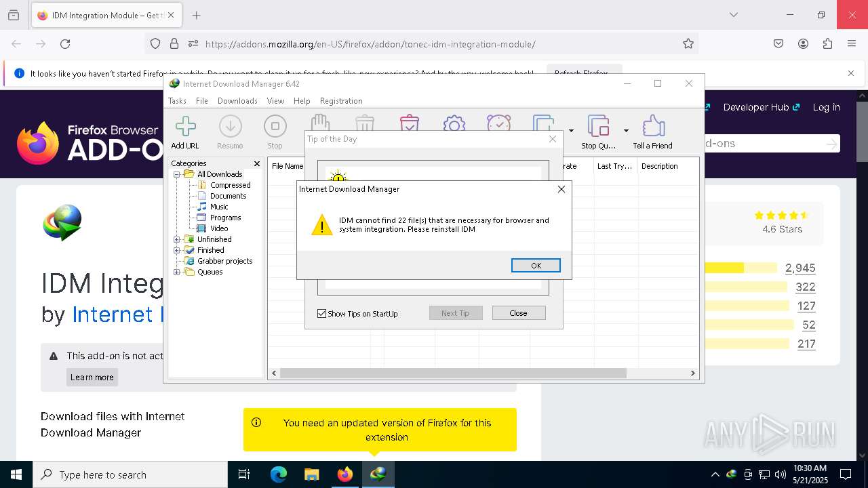Screen dimensions: 868x488
Task: Click the right arrow of the list scrollbar
Action: click(693, 373)
